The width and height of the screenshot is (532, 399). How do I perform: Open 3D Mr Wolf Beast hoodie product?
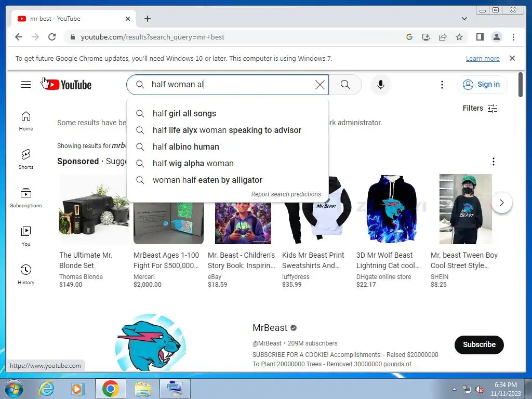coord(391,231)
